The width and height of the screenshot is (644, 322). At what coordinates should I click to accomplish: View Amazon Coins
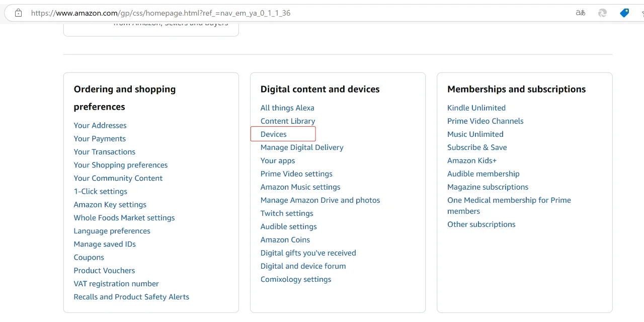pyautogui.click(x=285, y=239)
